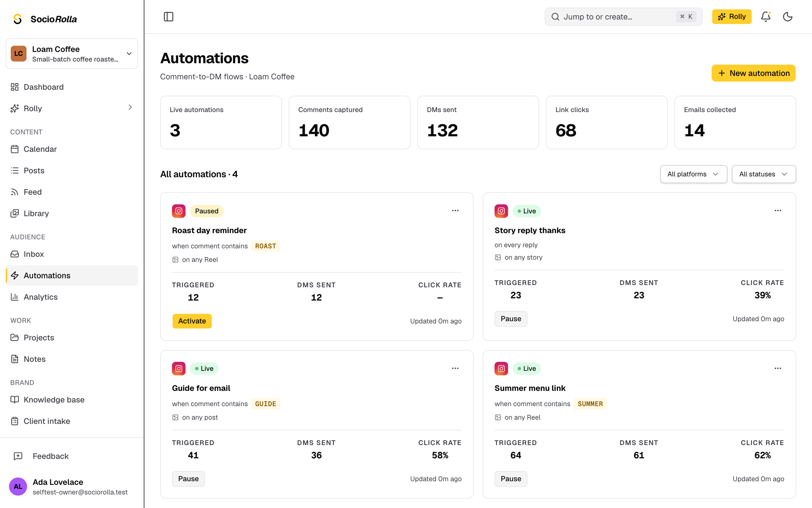Open Notes in the sidebar
Screen dimensions: 812x508
[x=72, y=359]
